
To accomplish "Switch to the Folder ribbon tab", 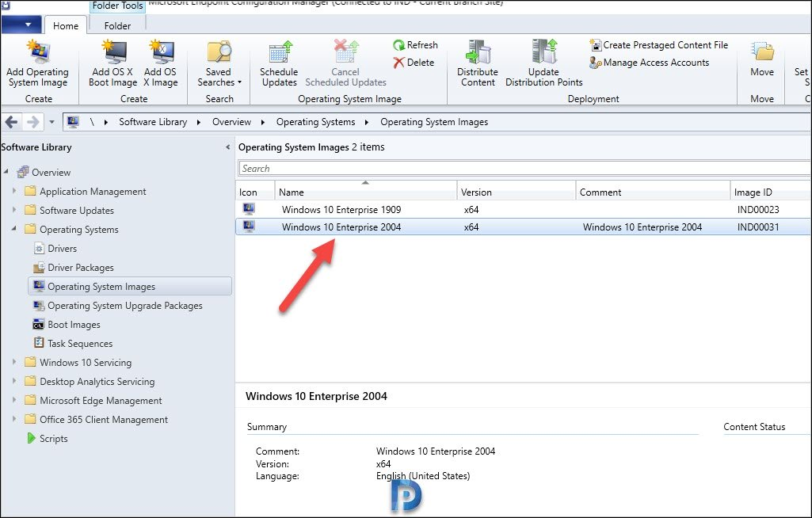I will pyautogui.click(x=117, y=25).
